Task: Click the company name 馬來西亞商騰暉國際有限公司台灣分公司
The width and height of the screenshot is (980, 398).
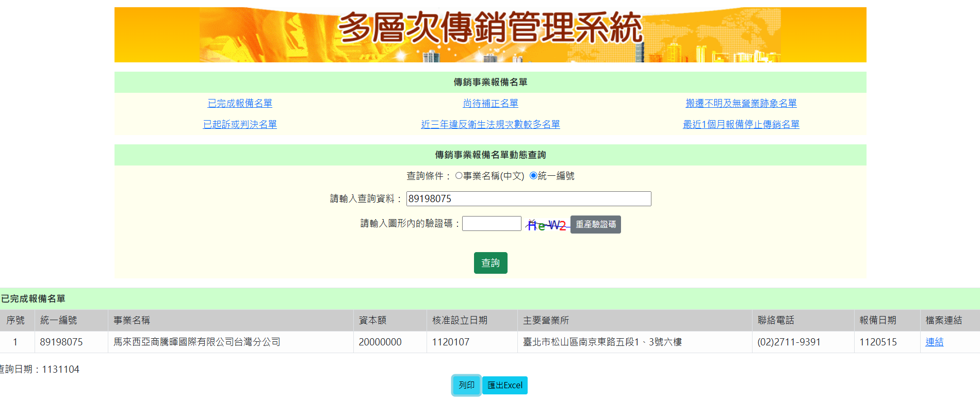Action: coord(197,342)
